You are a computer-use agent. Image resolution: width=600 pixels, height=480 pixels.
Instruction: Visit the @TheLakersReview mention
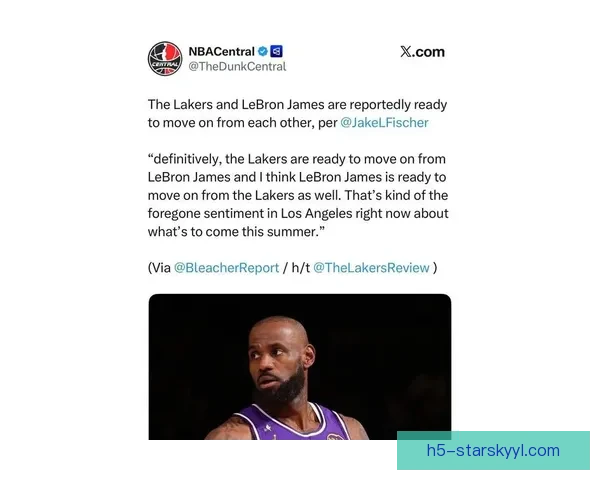pos(371,268)
